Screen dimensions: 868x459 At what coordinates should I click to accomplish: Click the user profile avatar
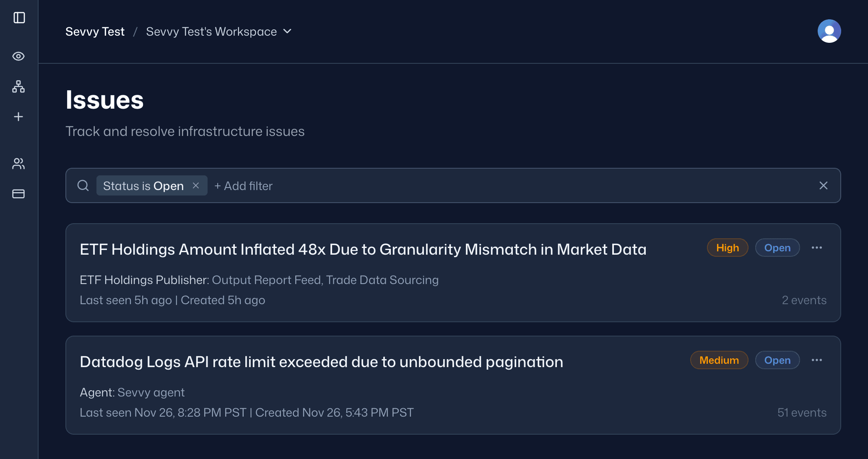[829, 31]
